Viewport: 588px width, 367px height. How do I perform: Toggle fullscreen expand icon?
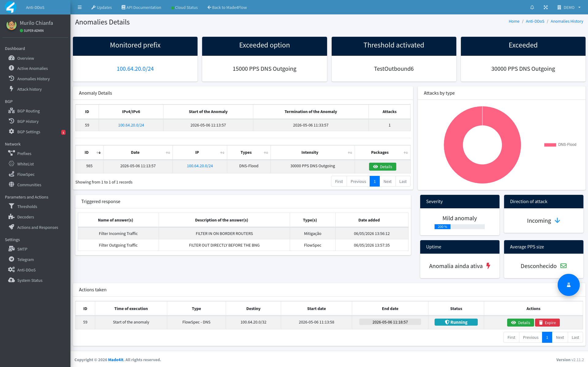pyautogui.click(x=546, y=7)
